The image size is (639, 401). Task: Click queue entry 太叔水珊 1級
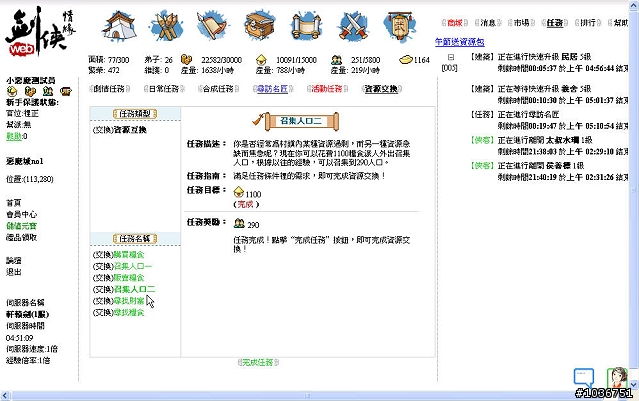pyautogui.click(x=549, y=145)
